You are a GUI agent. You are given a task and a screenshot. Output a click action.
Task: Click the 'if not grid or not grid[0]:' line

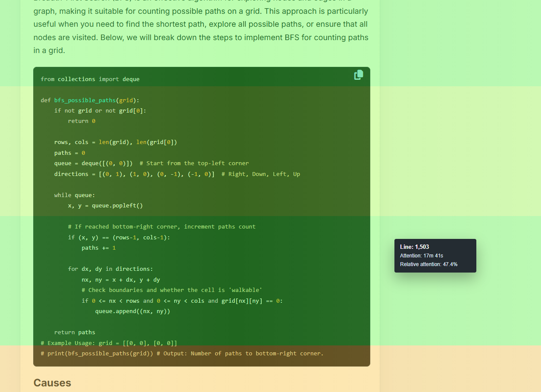[100, 110]
